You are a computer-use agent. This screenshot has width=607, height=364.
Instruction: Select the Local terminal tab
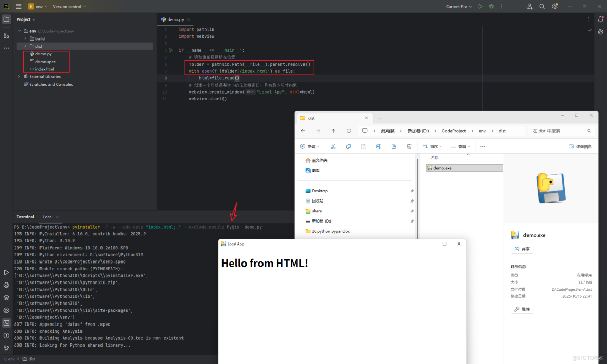47,216
